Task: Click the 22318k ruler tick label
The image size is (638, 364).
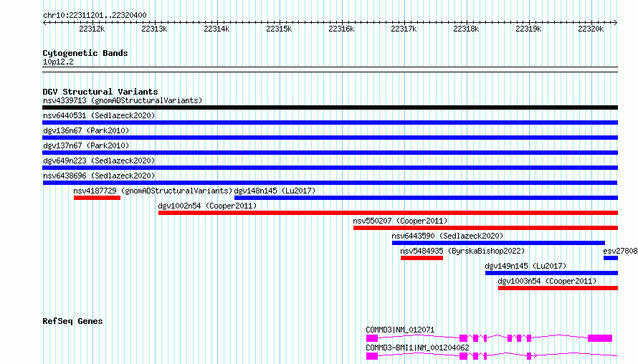Action: (466, 29)
